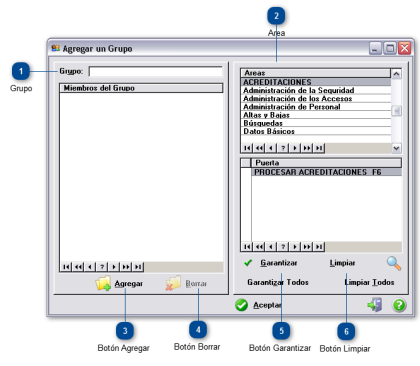Click next record arrow in Puerta navigator
420x366 pixels.
click(295, 247)
